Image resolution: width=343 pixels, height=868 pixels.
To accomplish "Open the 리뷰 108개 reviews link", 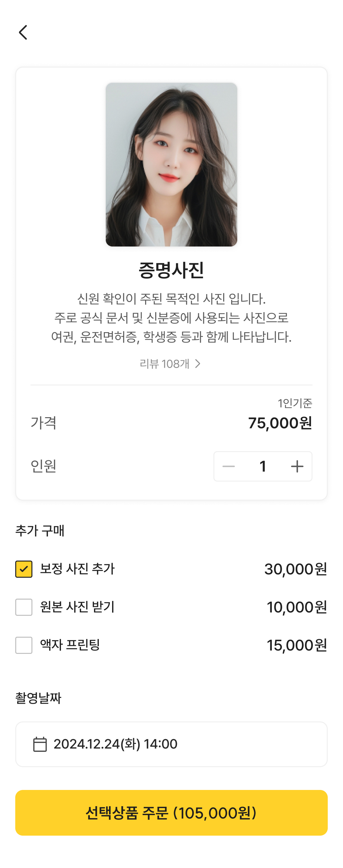I will (x=165, y=364).
